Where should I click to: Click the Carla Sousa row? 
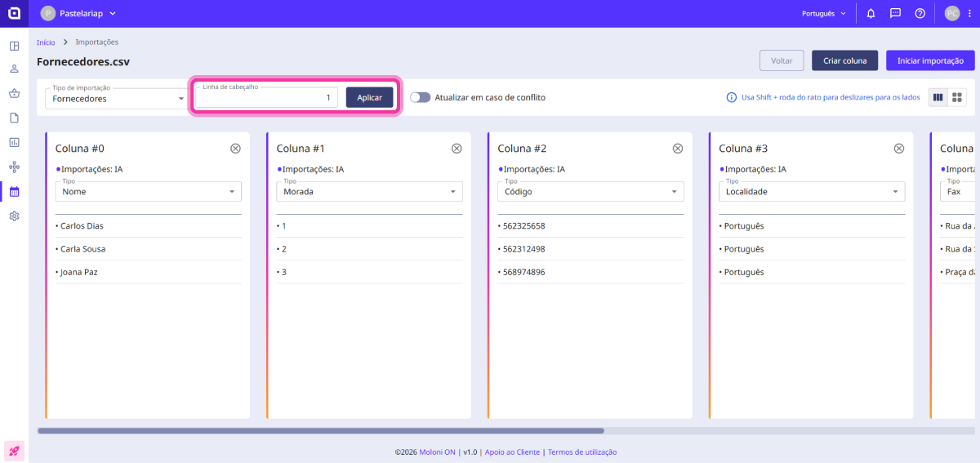pos(148,249)
